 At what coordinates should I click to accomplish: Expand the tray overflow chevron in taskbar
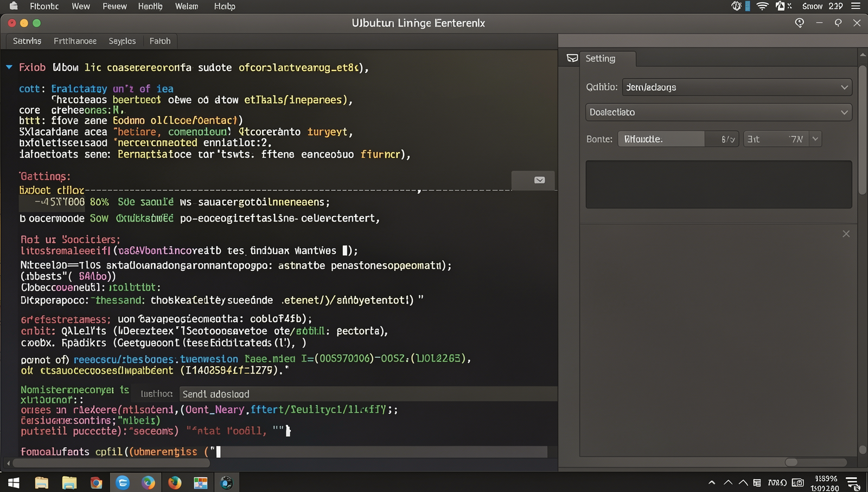712,483
